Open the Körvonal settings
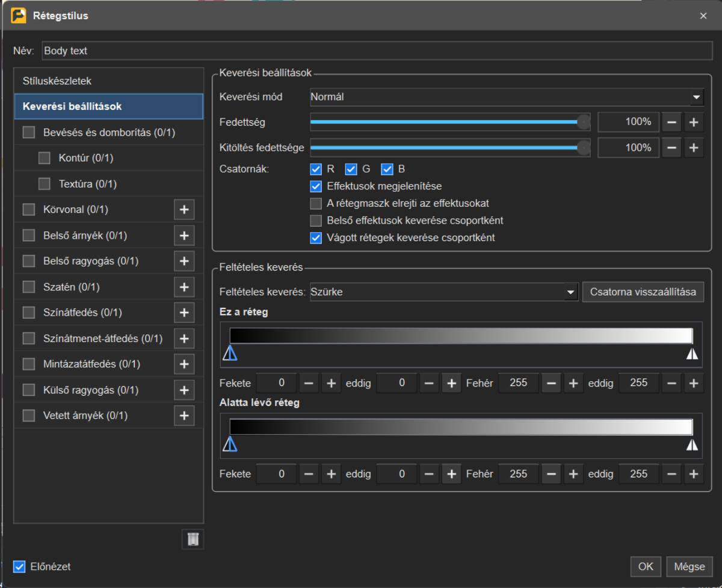This screenshot has height=588, width=722. 76,210
